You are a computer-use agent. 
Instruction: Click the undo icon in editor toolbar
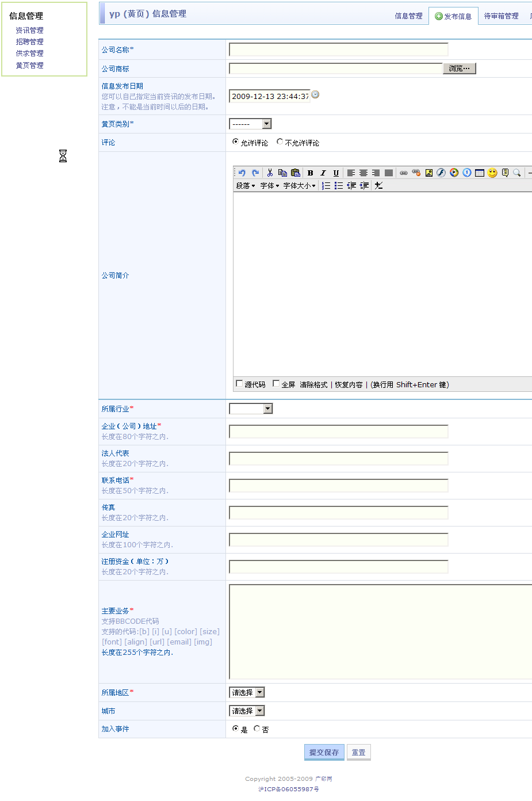pyautogui.click(x=242, y=173)
